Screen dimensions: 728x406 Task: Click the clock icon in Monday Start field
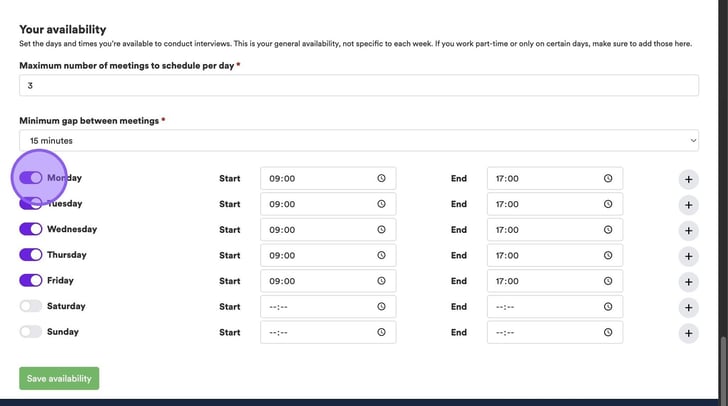381,178
